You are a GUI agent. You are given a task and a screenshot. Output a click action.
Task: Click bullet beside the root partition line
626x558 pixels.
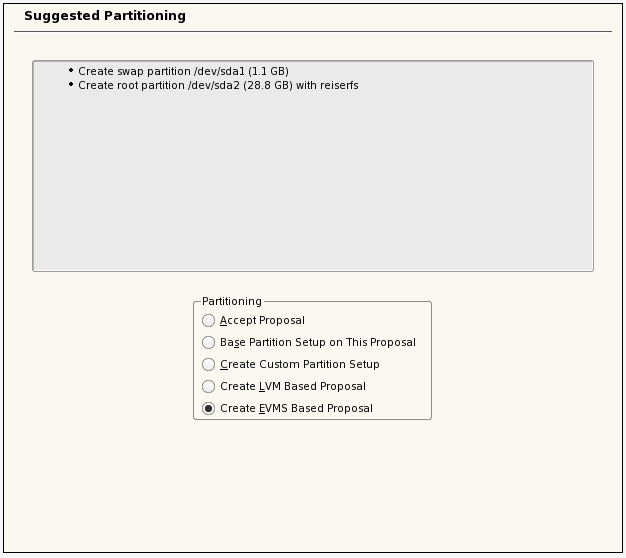coord(71,85)
